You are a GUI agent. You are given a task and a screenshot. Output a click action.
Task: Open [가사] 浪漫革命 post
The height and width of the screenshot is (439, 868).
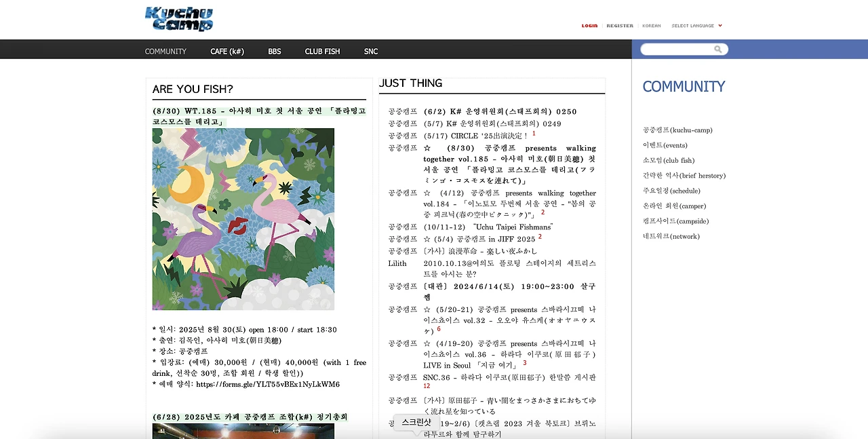(480, 251)
